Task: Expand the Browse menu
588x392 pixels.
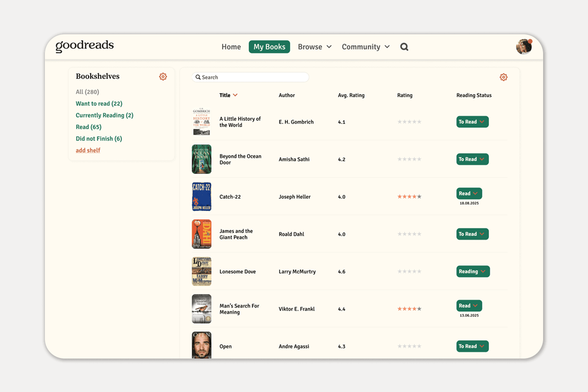Action: pos(314,47)
